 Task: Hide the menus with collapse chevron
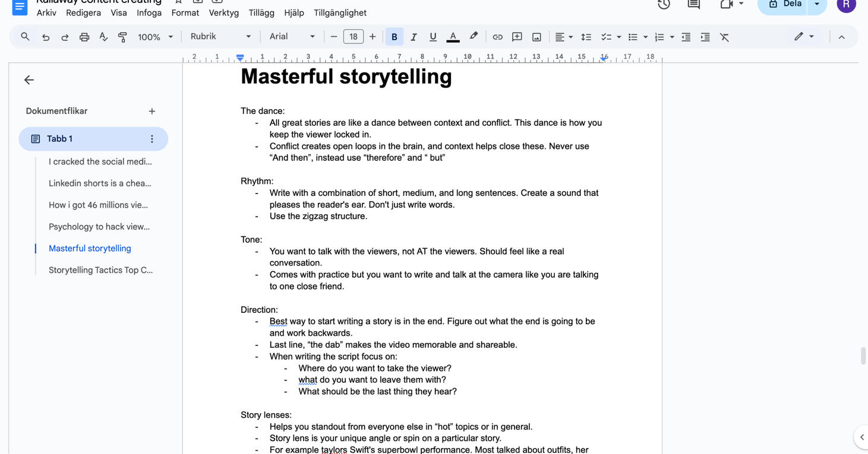coord(841,37)
